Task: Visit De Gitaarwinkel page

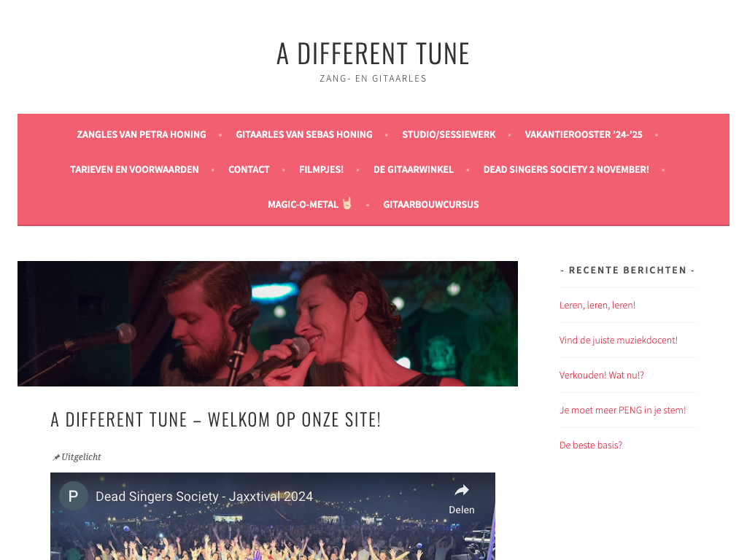Action: coord(414,169)
